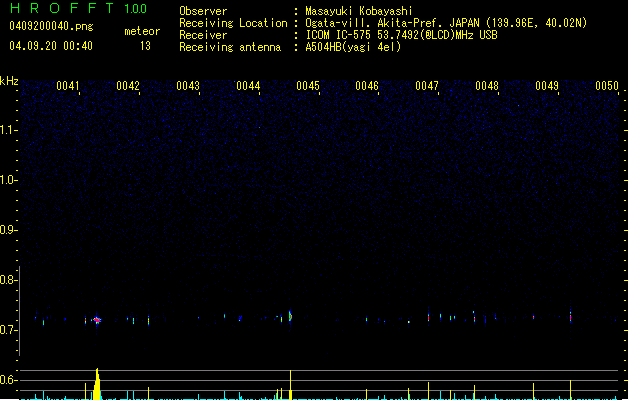Click the Receiving Location label
629x400 pixels.
(x=233, y=23)
